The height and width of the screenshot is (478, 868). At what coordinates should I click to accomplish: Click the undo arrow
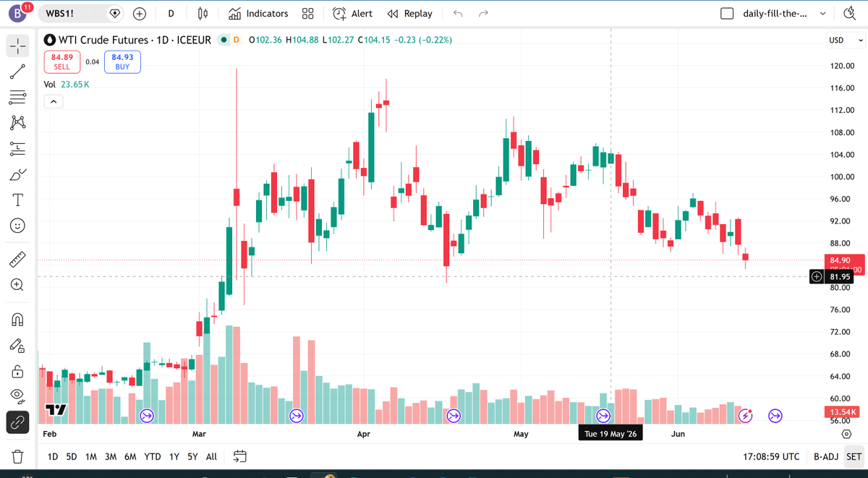[x=457, y=13]
